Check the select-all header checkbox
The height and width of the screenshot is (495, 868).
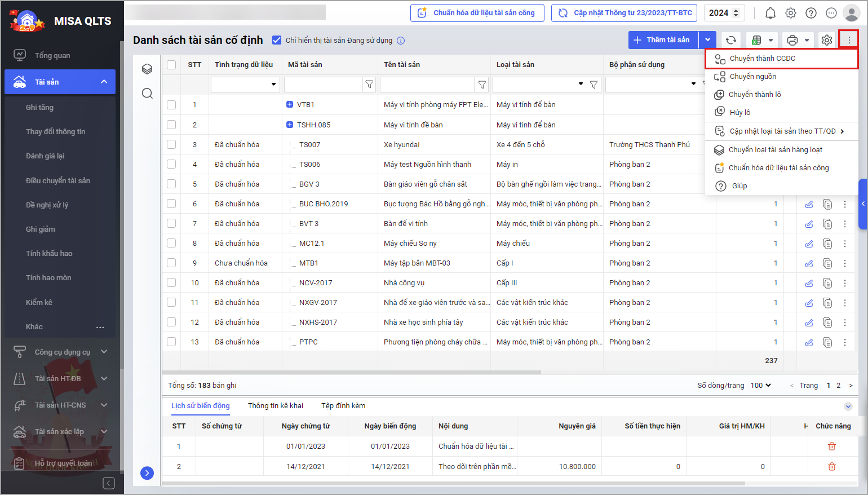(x=171, y=65)
